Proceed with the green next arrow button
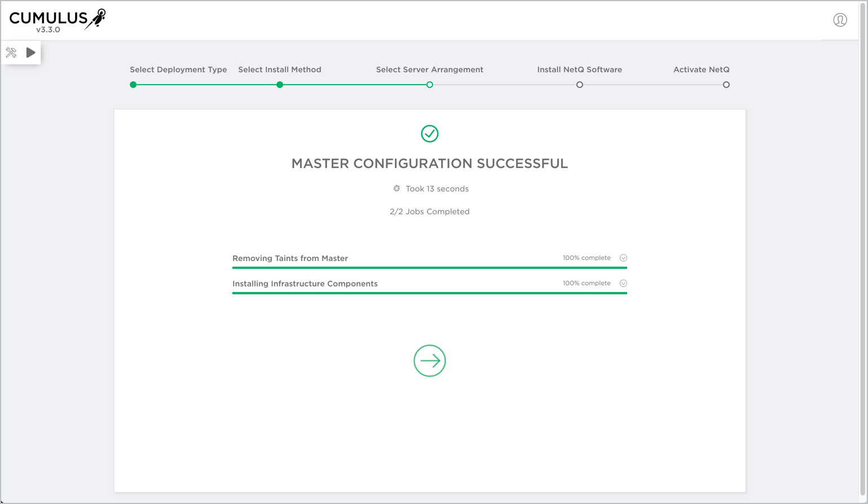 pos(430,361)
